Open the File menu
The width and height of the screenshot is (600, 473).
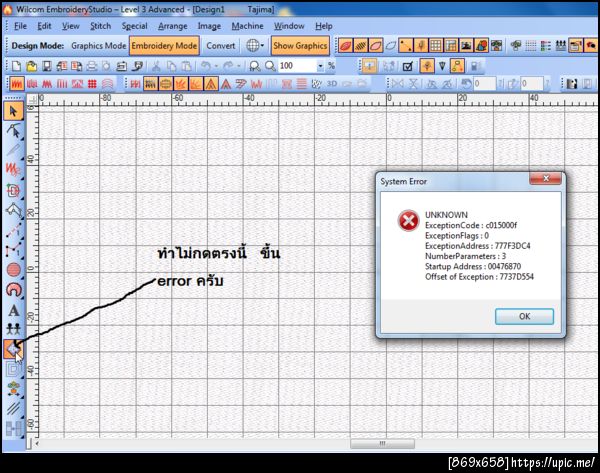click(x=20, y=26)
